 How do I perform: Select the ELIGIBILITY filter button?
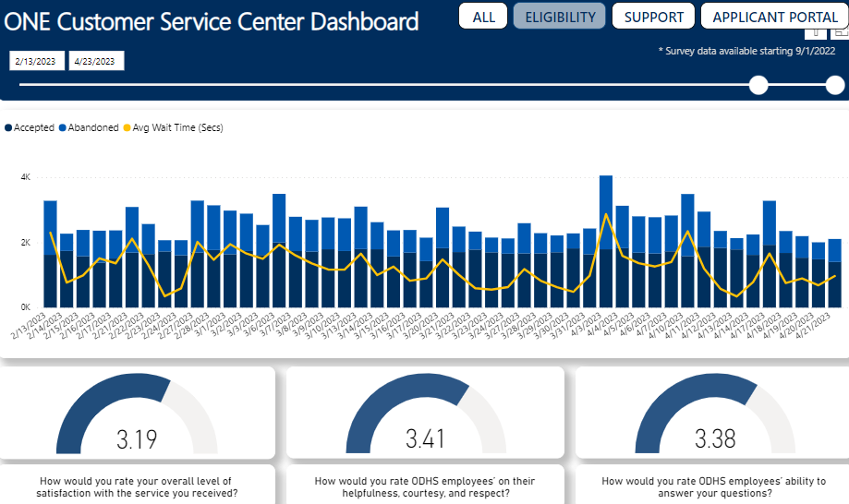[559, 17]
